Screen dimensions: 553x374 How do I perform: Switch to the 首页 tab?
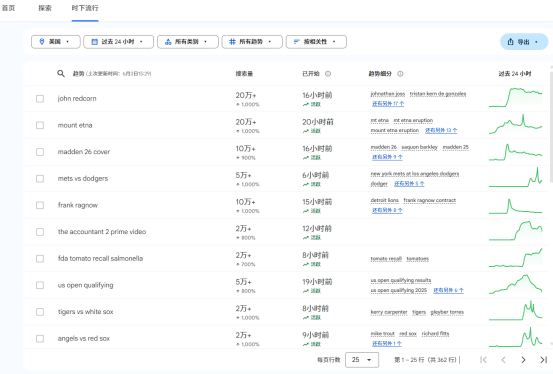(8, 8)
